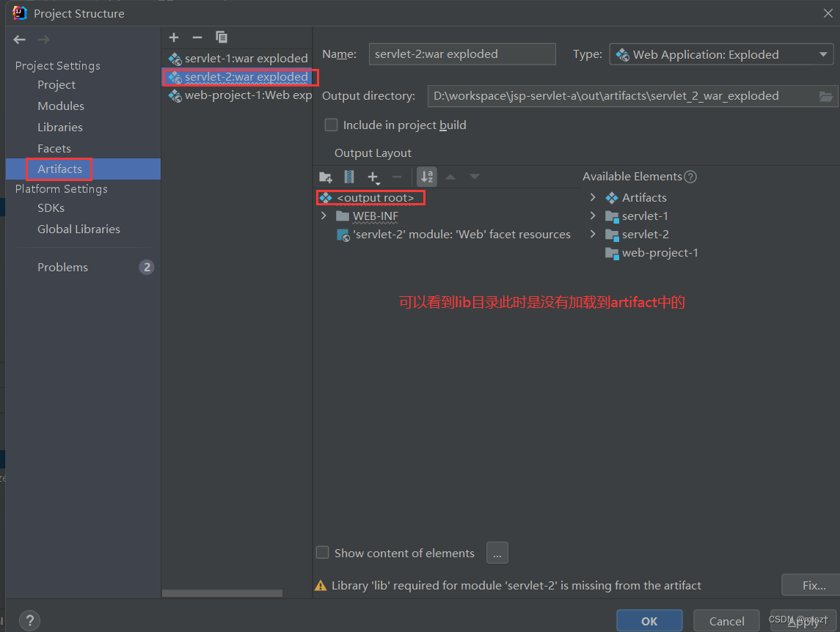Click web-project-1 module folder icon

click(612, 253)
